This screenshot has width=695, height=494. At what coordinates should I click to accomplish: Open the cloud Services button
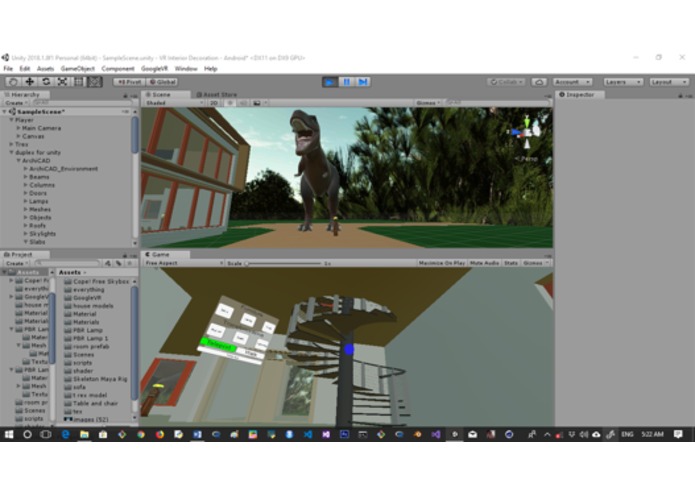(539, 82)
